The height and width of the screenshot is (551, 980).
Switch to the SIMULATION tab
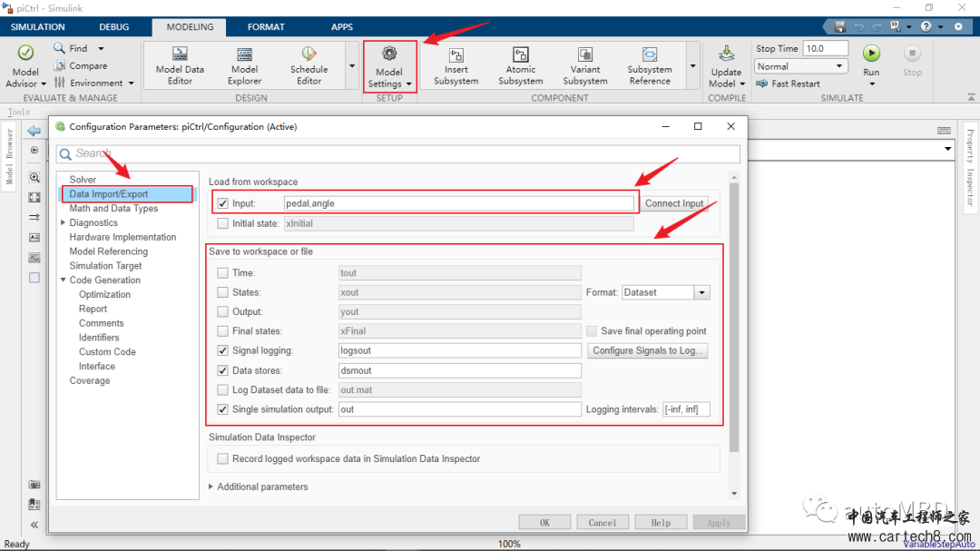coord(37,27)
